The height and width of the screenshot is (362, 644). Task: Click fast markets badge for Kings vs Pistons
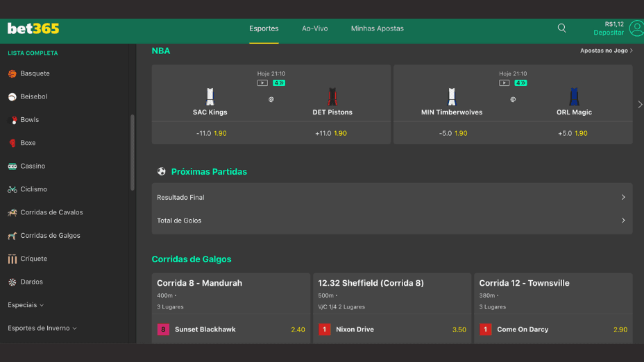[x=279, y=83]
